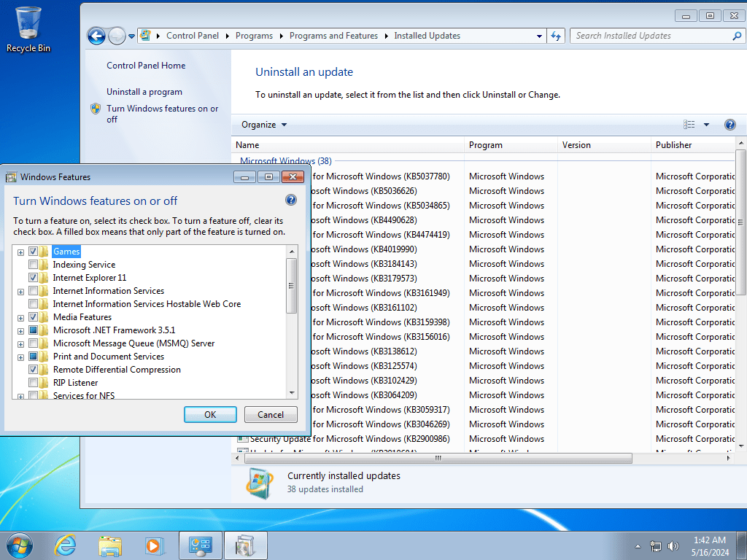Expand Microsoft .NET Framework 3.5.1 node
The image size is (747, 560).
20,331
